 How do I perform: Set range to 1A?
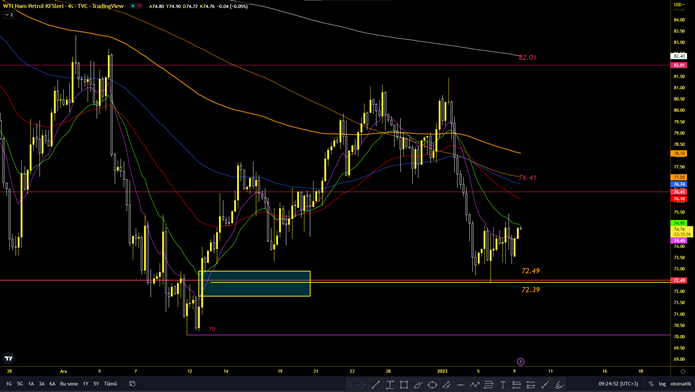click(x=31, y=384)
